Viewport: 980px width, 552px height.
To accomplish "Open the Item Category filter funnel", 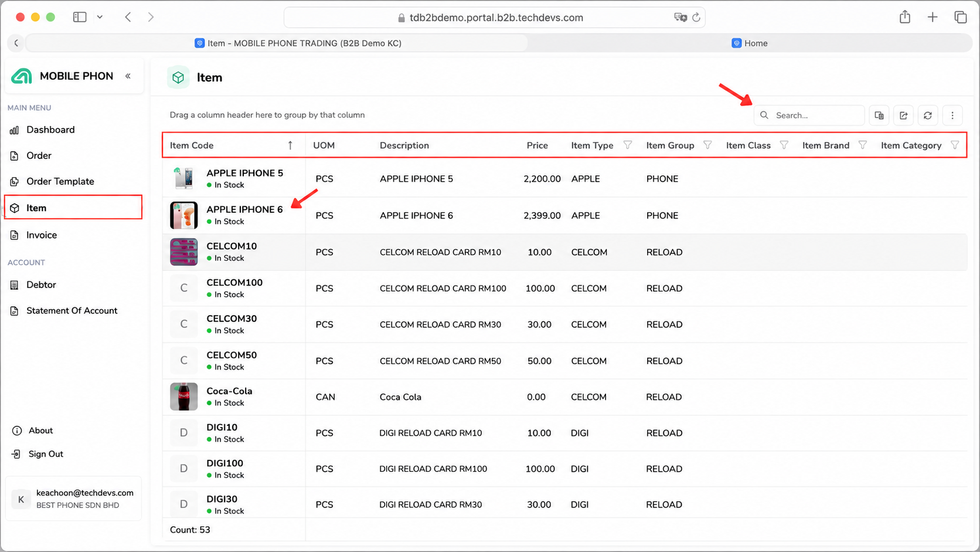I will (x=955, y=145).
